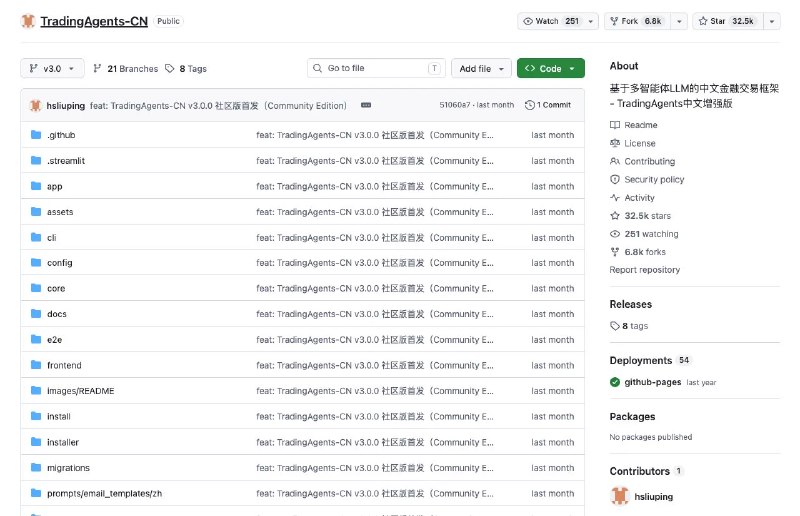Open the 1 Commit history link
This screenshot has width=800, height=516.
coord(548,105)
